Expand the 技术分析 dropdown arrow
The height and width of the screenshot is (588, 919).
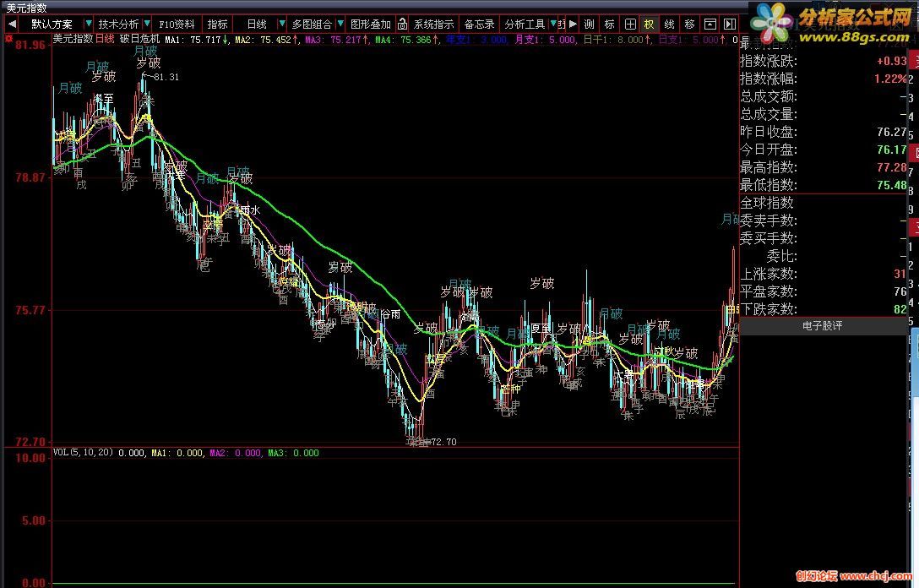click(x=147, y=24)
